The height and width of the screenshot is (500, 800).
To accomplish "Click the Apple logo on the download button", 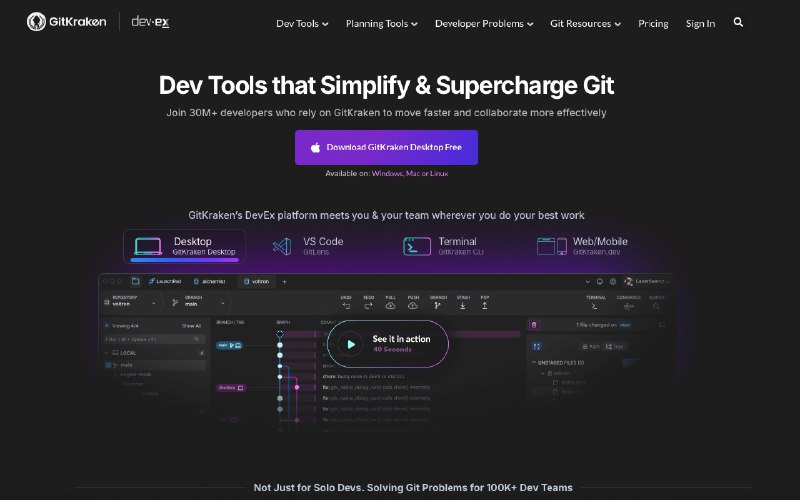I will [315, 147].
